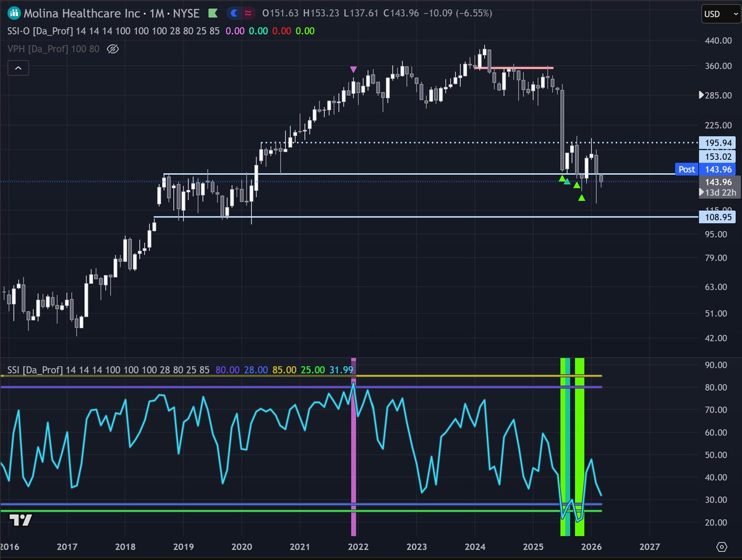
Task: Select the green 25 level line in SSI pane
Action: click(301, 511)
